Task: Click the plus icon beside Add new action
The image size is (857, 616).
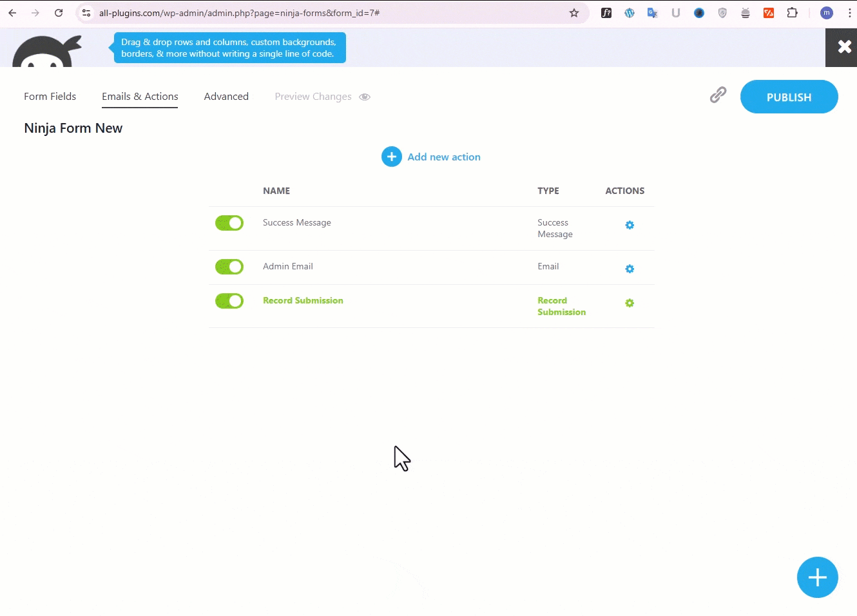Action: click(391, 157)
